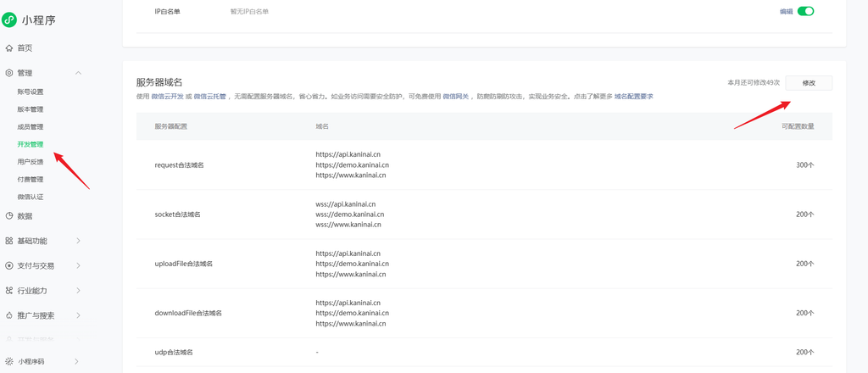Open 微信认证 page
The width and height of the screenshot is (868, 373).
tap(31, 197)
